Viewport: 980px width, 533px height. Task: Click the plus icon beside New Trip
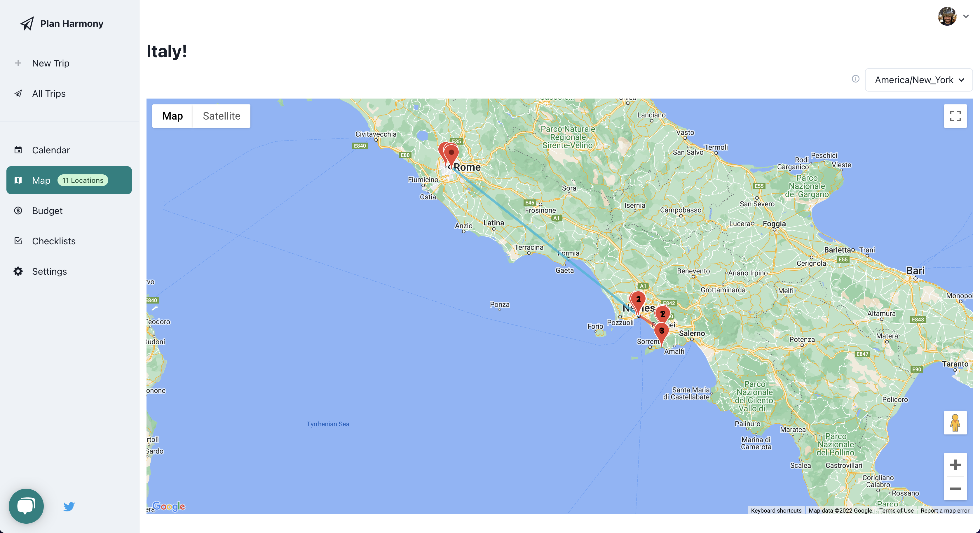tap(18, 63)
